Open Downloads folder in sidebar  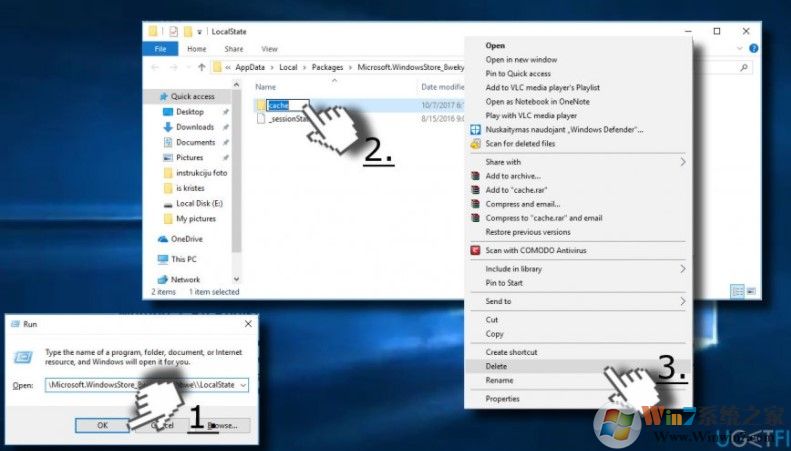pos(195,127)
